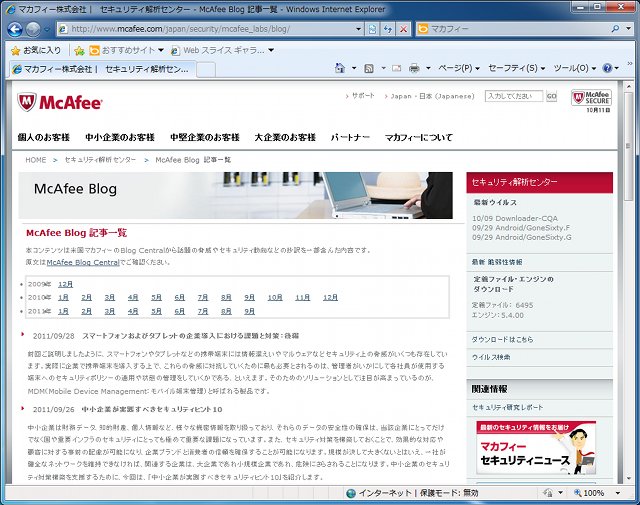Click the vertical scrollbar thumb

pyautogui.click(x=628, y=146)
